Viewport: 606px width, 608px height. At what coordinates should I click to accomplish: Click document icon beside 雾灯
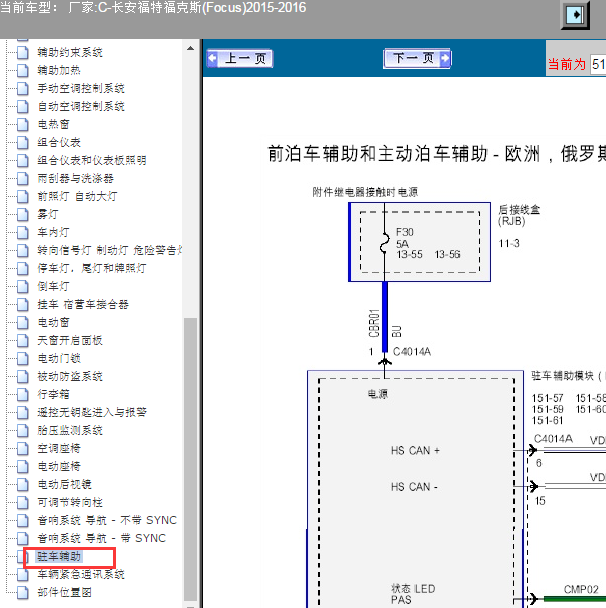(22, 214)
